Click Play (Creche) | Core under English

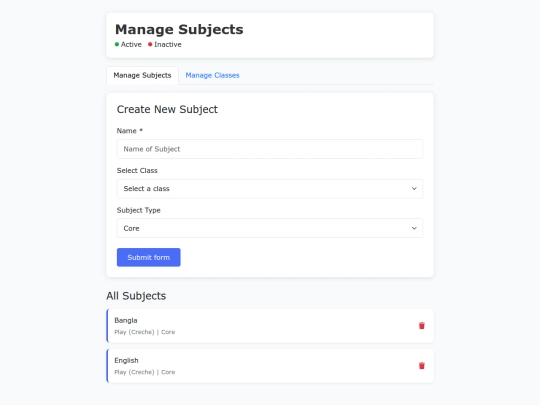coord(145,372)
